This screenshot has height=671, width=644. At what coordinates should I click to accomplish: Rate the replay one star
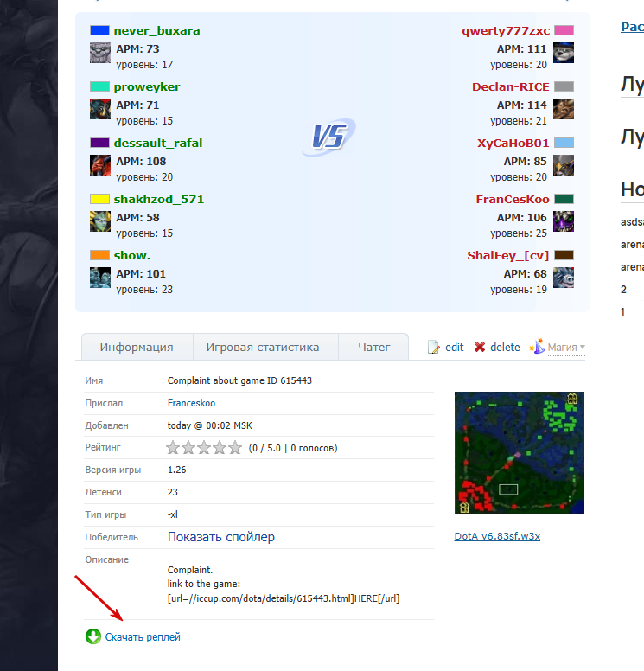click(x=173, y=448)
